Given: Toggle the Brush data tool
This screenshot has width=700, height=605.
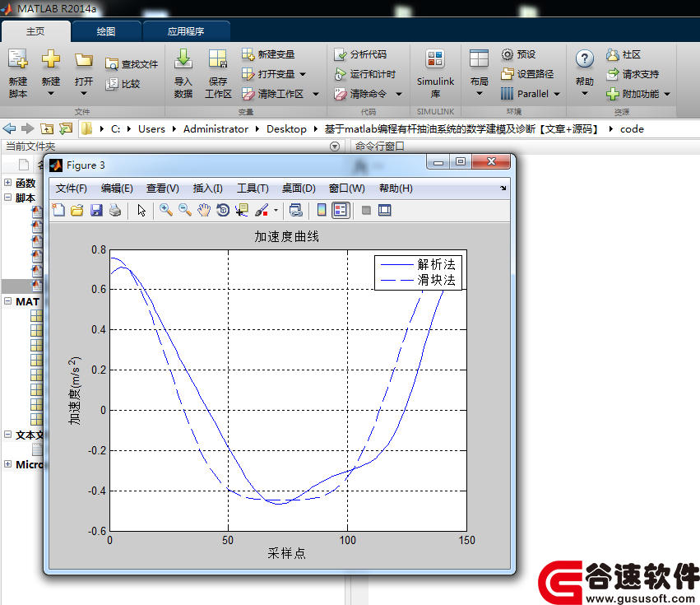Looking at the screenshot, I should coord(262,210).
